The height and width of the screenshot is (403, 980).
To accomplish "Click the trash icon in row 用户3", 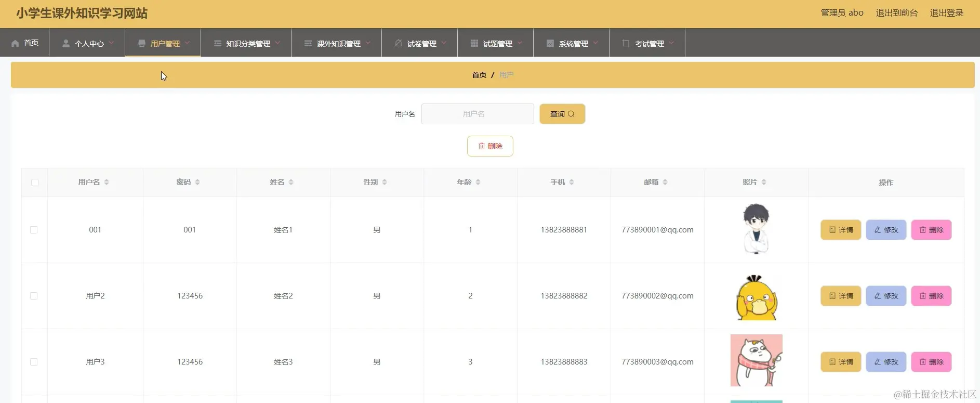I will 923,362.
